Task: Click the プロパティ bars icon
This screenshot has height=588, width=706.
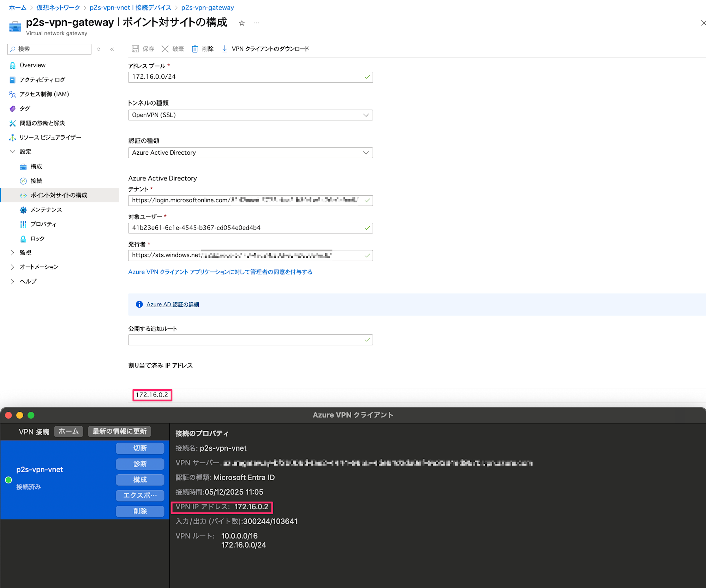Action: 23,224
